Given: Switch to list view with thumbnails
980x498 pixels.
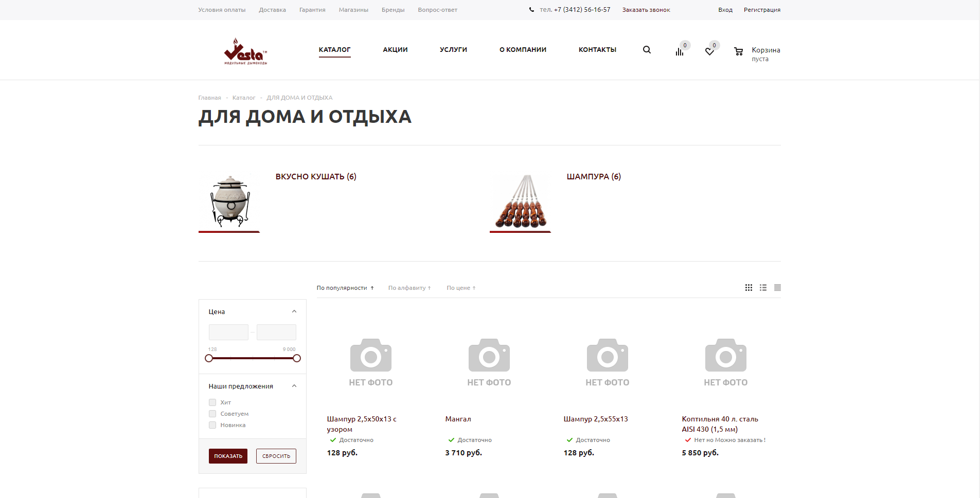Looking at the screenshot, I should click(x=763, y=288).
